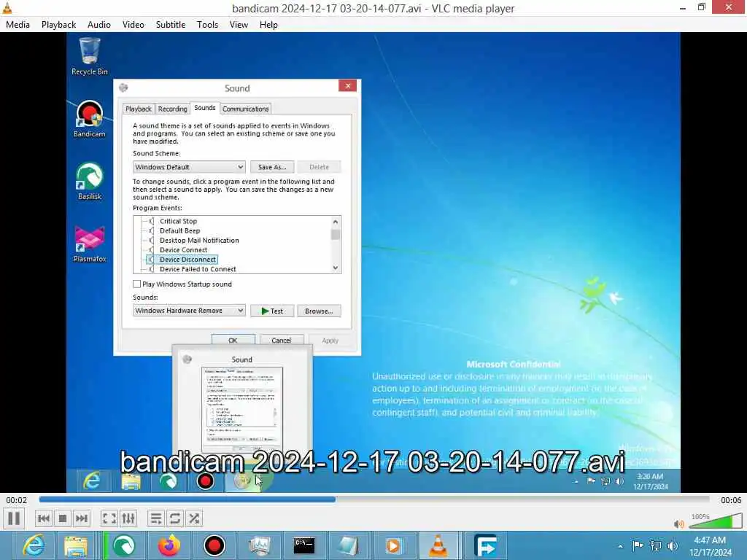Select VLC cone in the bottom taskbar
The width and height of the screenshot is (747, 560).
point(438,545)
